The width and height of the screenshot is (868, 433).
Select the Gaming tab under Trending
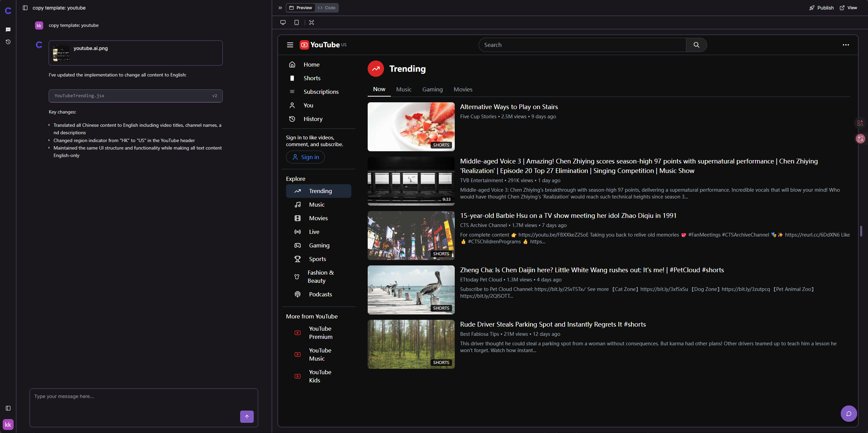[x=432, y=89]
